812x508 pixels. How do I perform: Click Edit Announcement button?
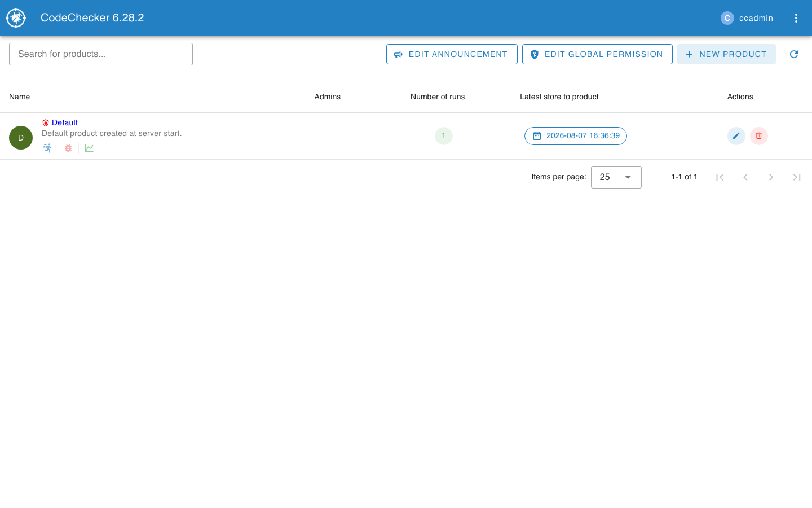pos(452,54)
